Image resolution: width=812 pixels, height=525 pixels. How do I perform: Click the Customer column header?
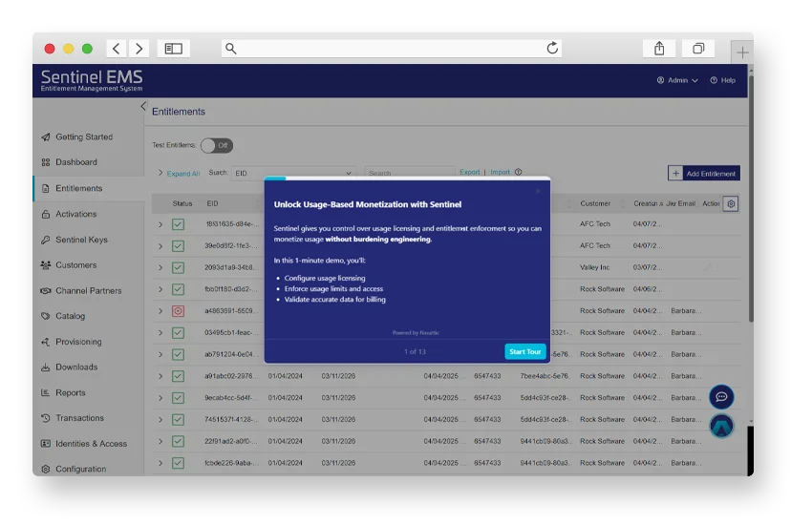coord(595,203)
